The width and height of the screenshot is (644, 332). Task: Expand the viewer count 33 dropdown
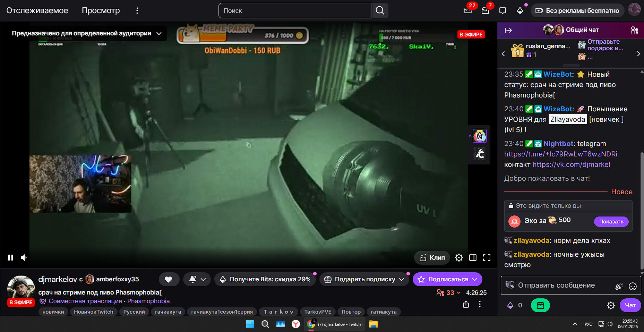click(x=449, y=293)
